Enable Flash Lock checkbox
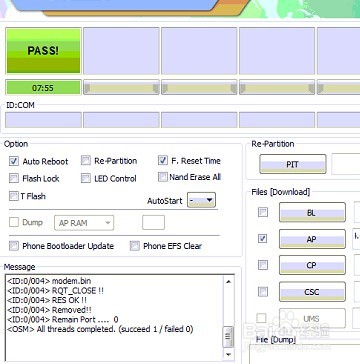The width and height of the screenshot is (360, 364). (x=14, y=178)
